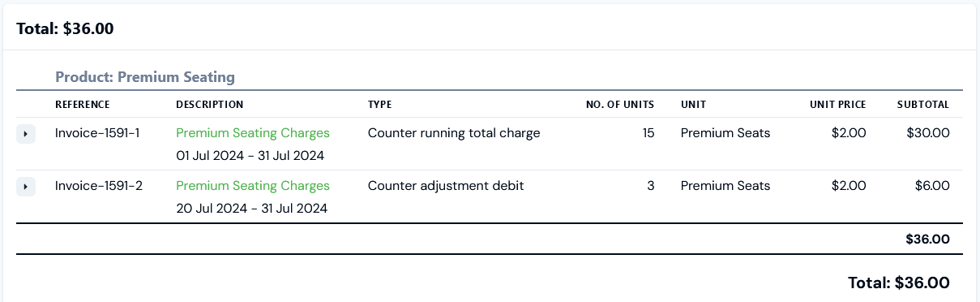Click the Unit Price column header

(837, 105)
